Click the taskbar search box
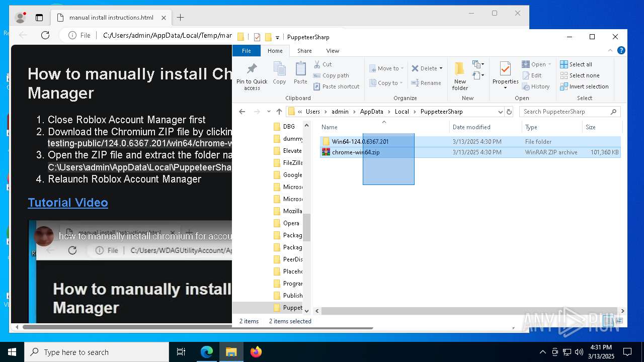644x362 pixels. click(97, 352)
